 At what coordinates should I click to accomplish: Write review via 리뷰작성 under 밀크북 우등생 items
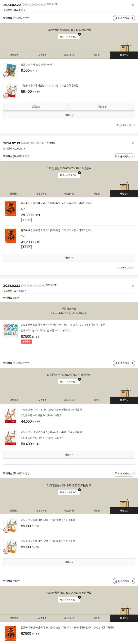[69, 258]
